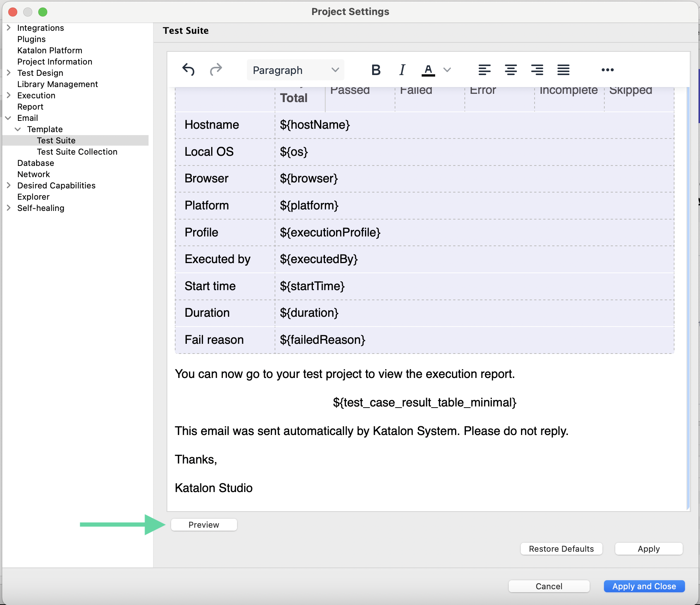Toggle bold formatting
This screenshot has width=700, height=605.
[376, 70]
